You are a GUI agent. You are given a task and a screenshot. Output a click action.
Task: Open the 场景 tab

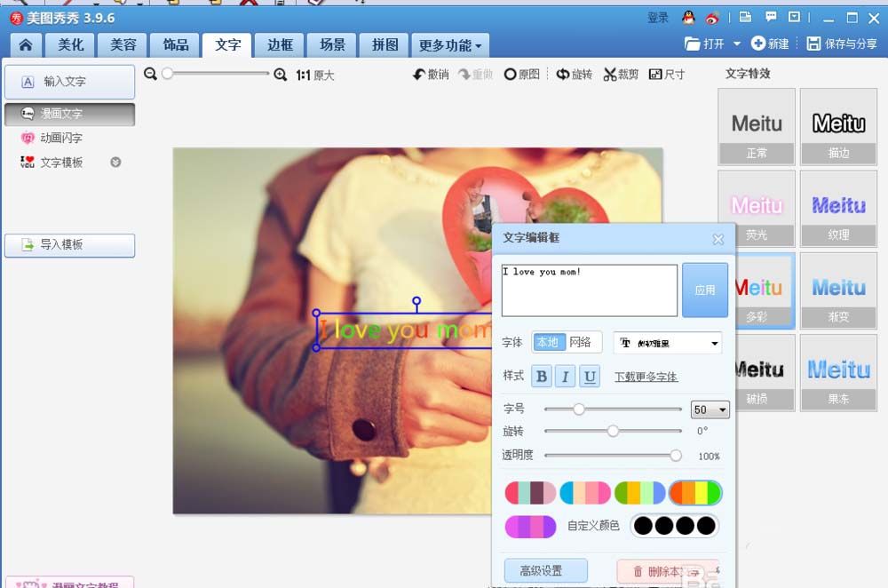332,44
